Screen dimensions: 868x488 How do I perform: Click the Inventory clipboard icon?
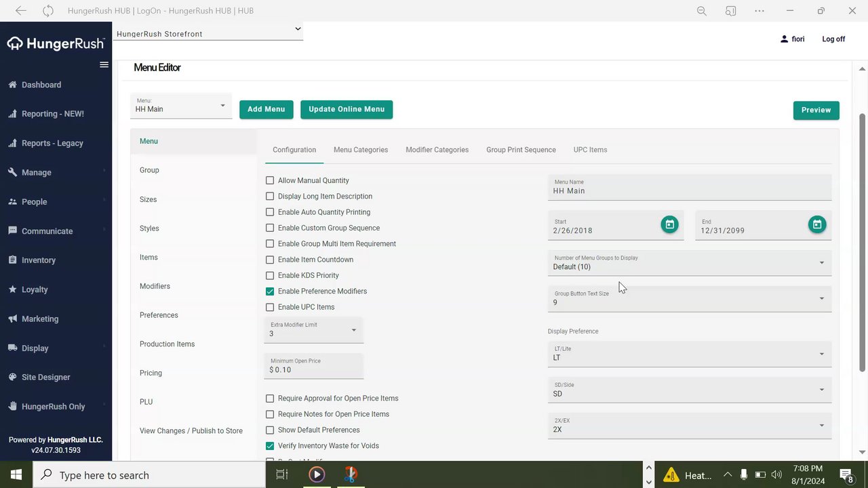12,260
